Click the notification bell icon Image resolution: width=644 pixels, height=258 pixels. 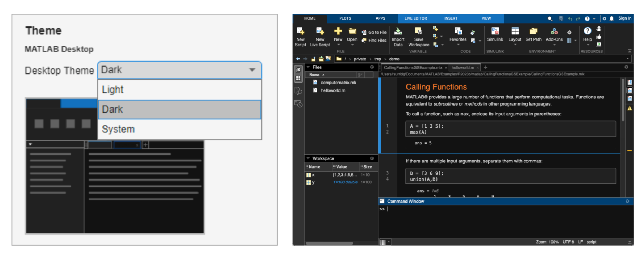pos(611,18)
